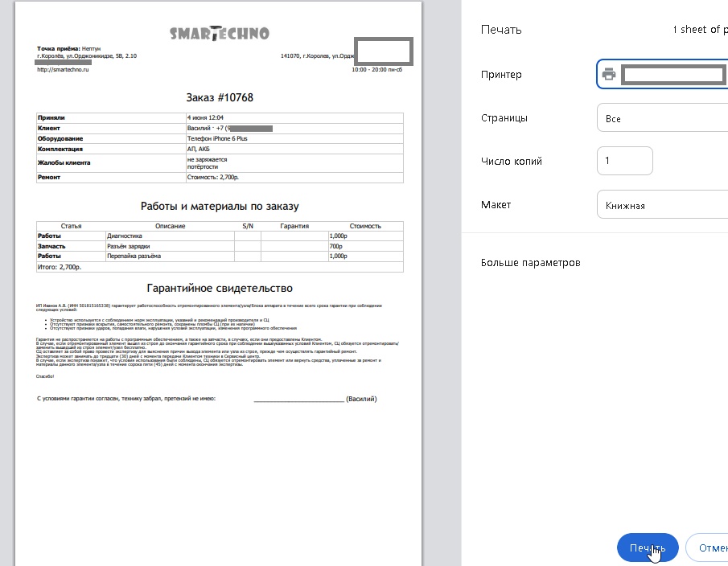The image size is (728, 566).
Task: Click the Итого: 2,700р. total row
Action: coord(60,265)
